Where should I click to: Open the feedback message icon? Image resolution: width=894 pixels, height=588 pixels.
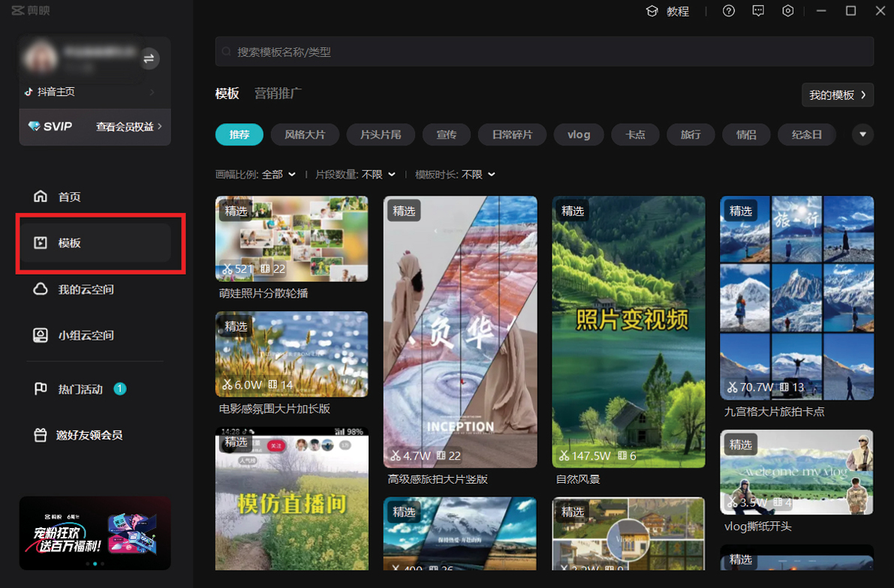pos(758,11)
